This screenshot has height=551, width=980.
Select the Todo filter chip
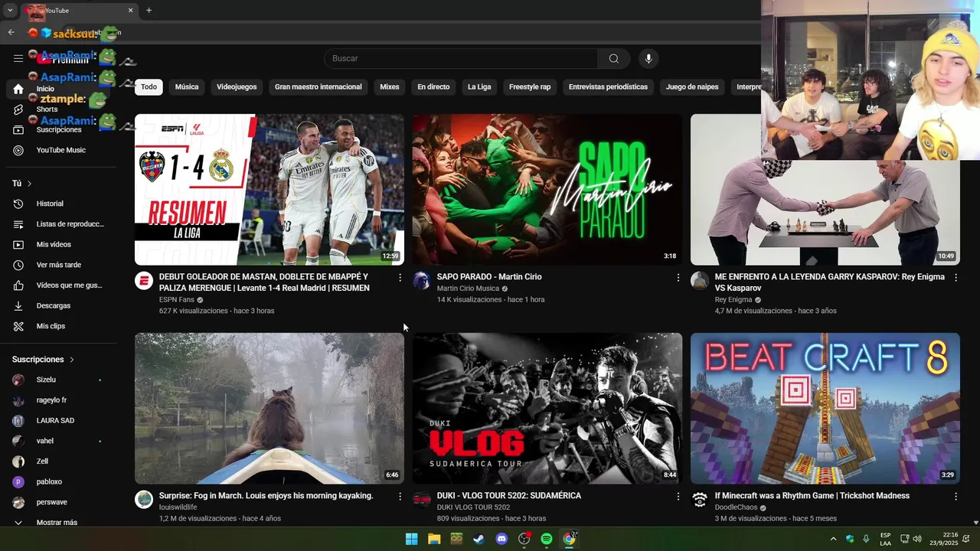pos(149,87)
